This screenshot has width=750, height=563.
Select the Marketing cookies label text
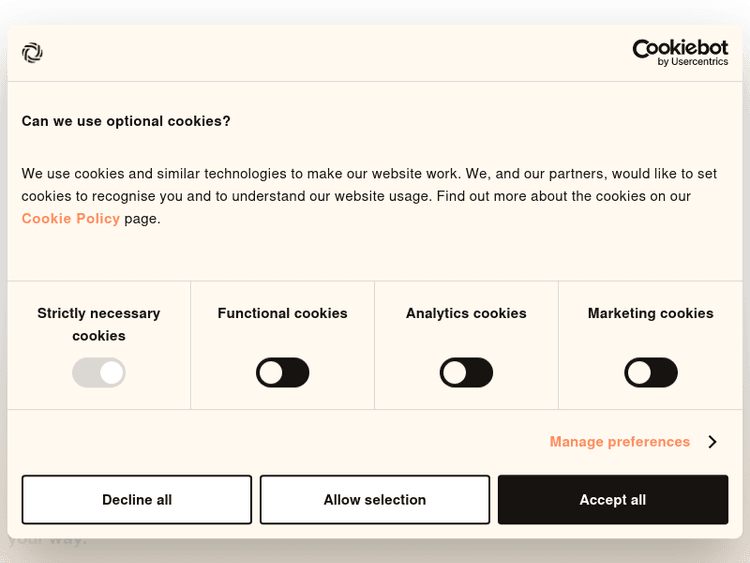click(x=651, y=313)
